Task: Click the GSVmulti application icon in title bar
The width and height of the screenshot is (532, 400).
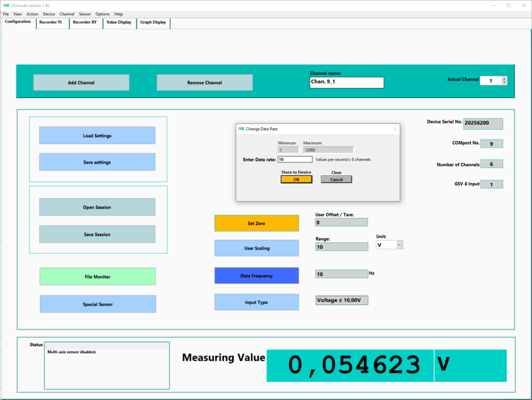Action: click(x=5, y=5)
